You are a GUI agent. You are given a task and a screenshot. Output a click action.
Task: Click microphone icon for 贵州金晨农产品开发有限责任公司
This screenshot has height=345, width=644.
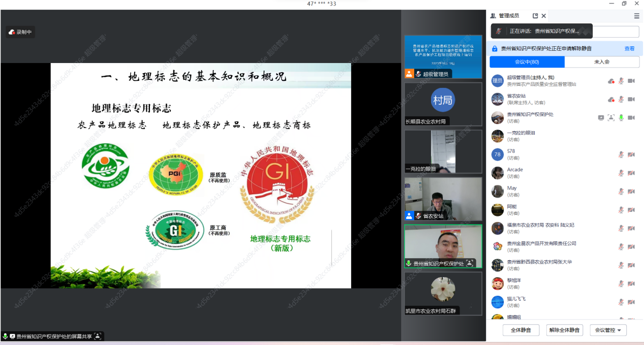point(621,246)
